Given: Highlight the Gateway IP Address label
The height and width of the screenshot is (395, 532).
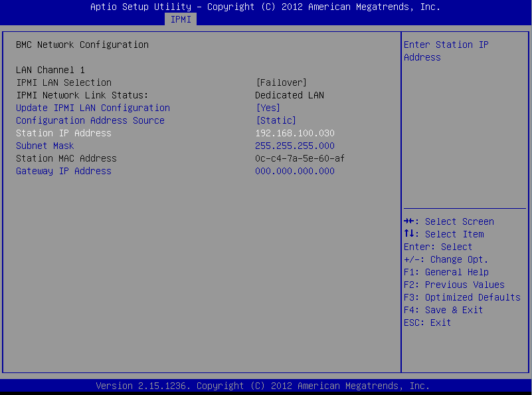Looking at the screenshot, I should coord(64,171).
